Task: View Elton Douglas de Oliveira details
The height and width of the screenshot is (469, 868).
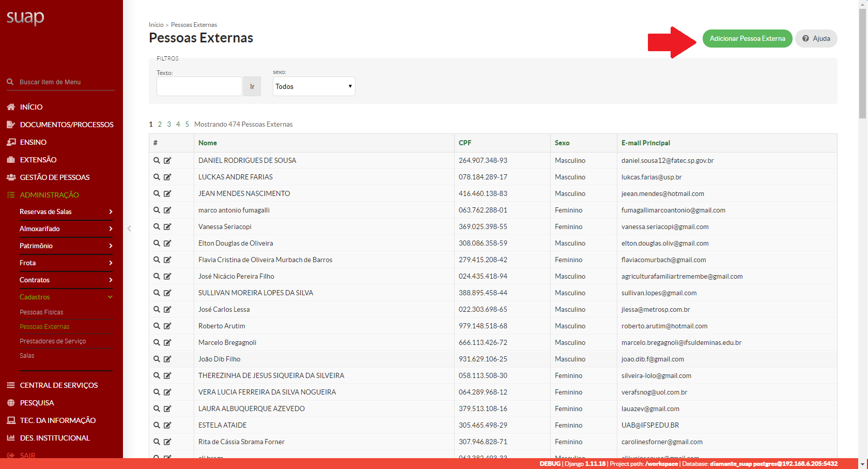Action: pyautogui.click(x=157, y=243)
